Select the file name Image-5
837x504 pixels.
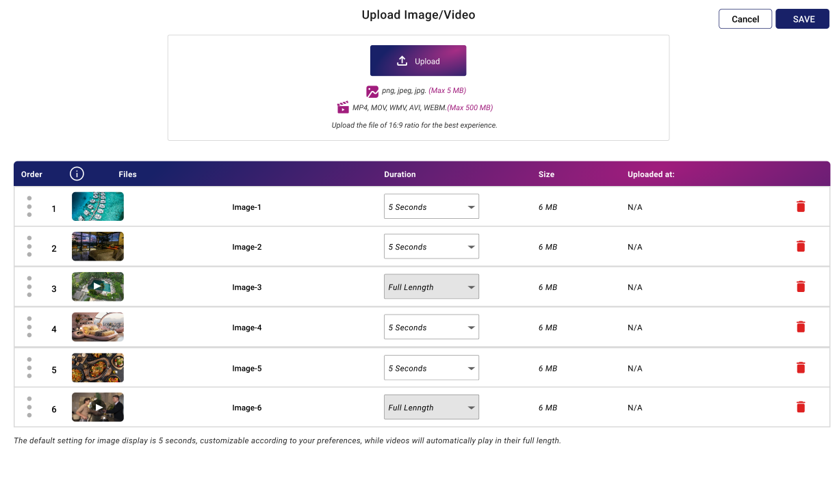point(246,369)
